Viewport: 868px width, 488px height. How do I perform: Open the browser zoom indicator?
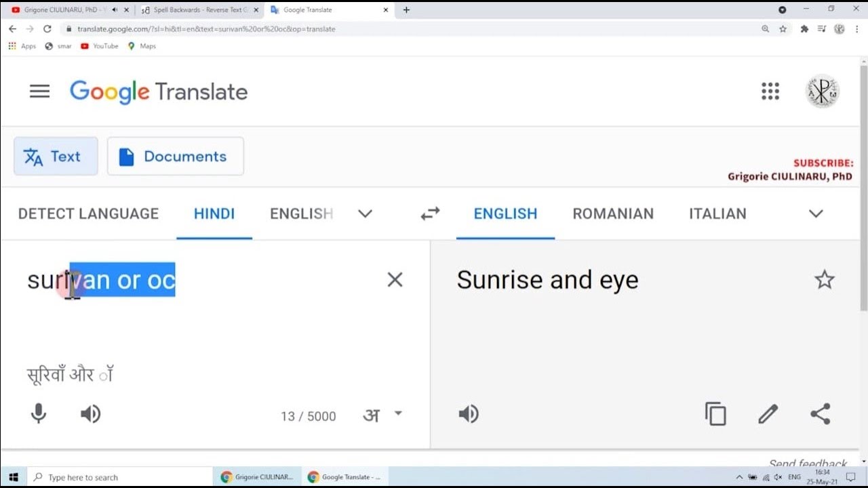[766, 29]
